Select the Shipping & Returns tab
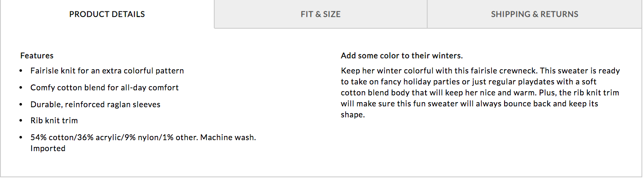This screenshot has height=179, width=644. (x=534, y=14)
